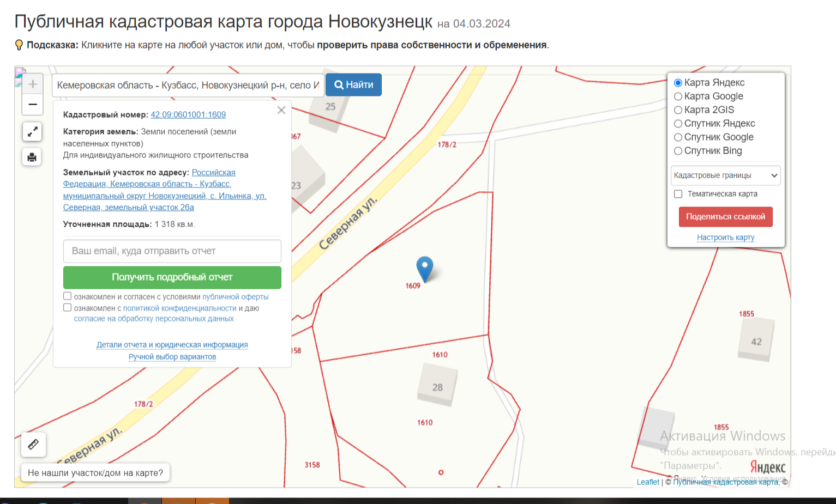836x504 pixels.
Task: Click the Яндекс logo on the map
Action: click(x=768, y=467)
